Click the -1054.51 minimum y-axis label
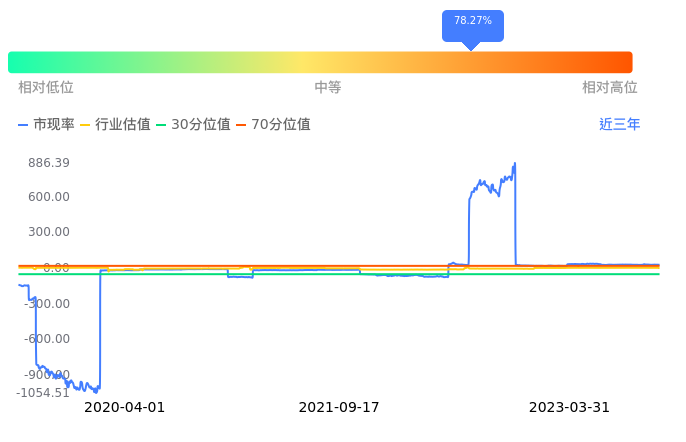 [43, 392]
